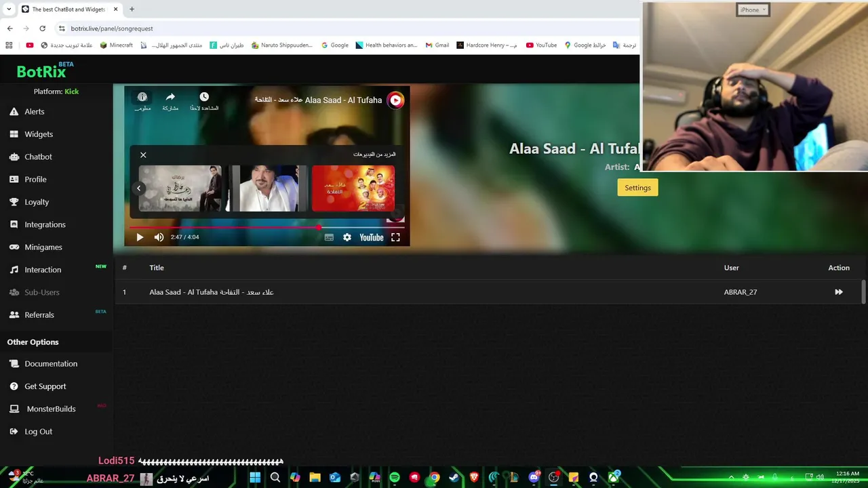Open Brave browser from taskbar

[x=474, y=477]
